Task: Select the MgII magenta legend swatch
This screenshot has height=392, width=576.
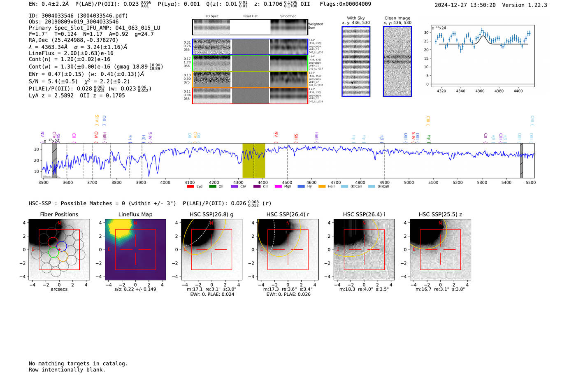Action: [x=278, y=186]
